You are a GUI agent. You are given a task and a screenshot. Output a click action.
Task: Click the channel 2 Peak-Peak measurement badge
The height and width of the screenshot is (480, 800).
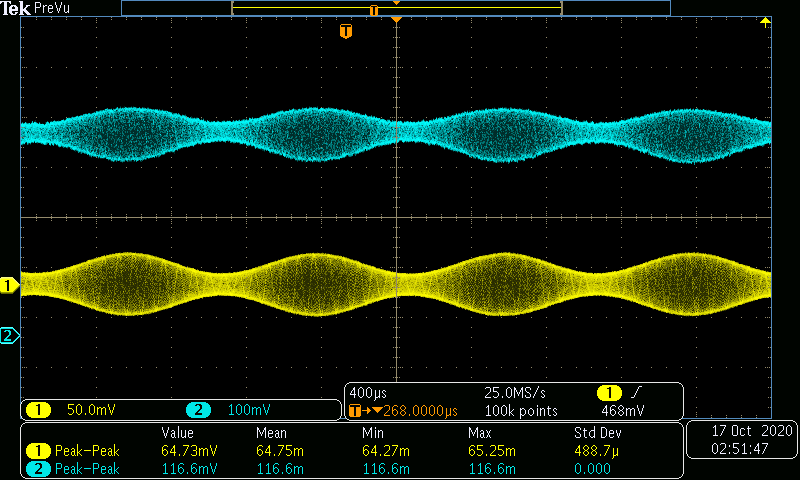38,469
